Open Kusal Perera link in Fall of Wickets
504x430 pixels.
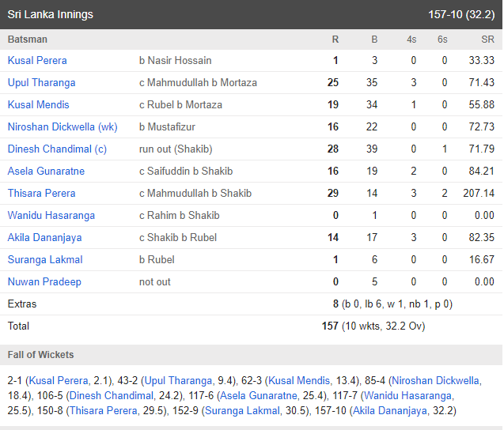(59, 380)
